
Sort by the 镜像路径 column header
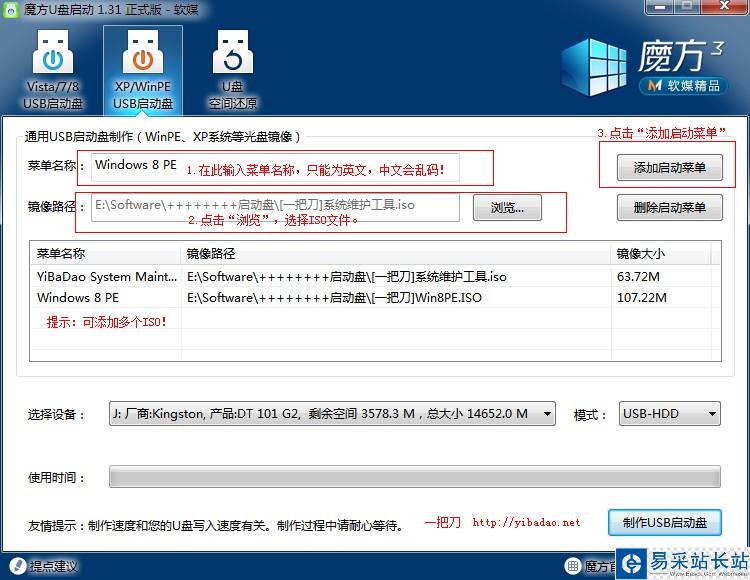click(396, 253)
